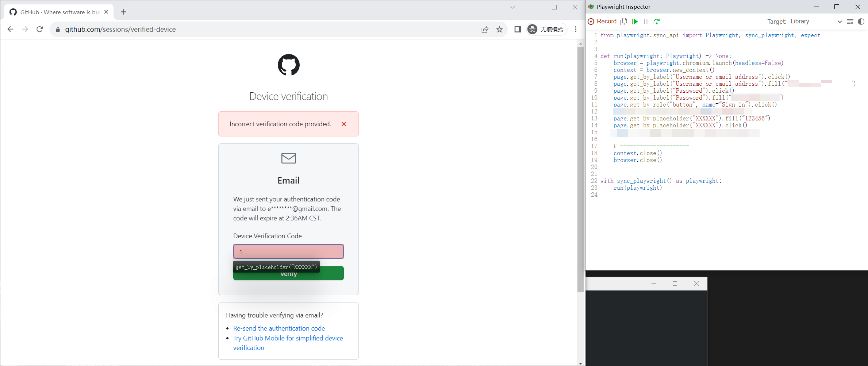Click code line 18 context.close()

tap(638, 153)
